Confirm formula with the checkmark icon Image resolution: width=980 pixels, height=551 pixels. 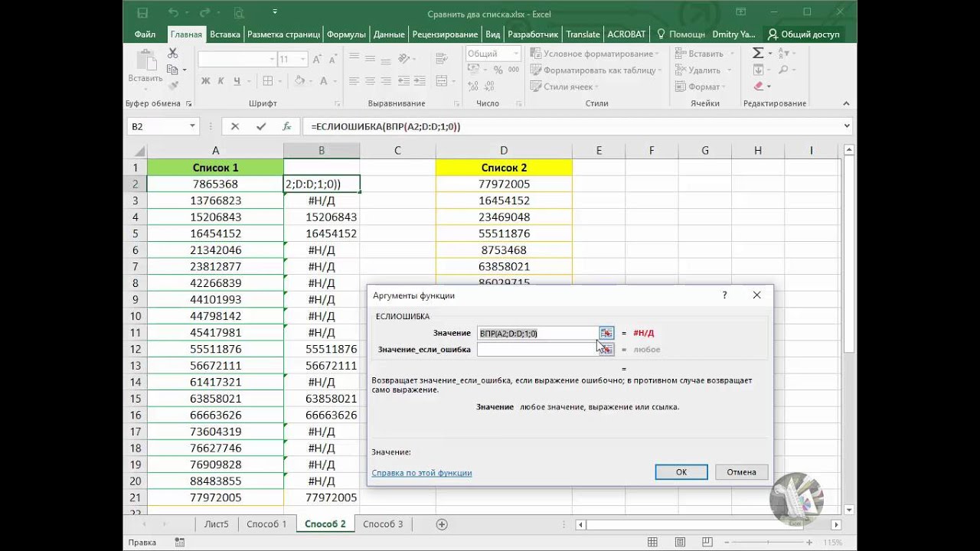(261, 126)
